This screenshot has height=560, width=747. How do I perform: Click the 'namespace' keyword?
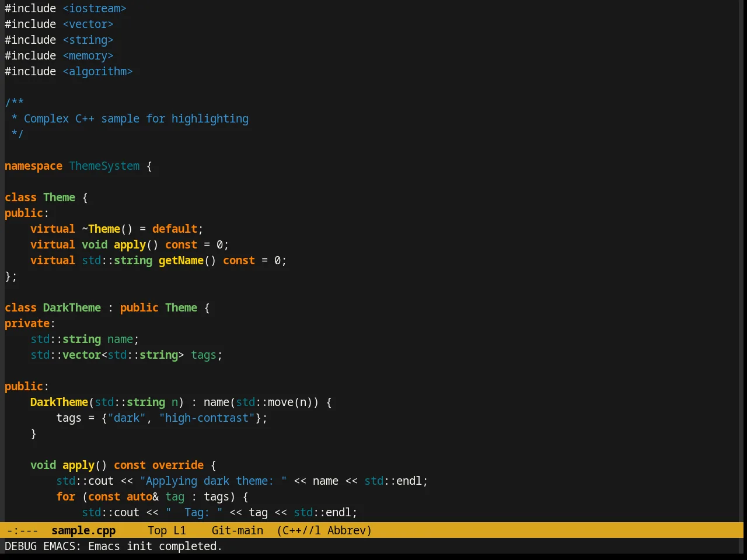click(x=33, y=166)
